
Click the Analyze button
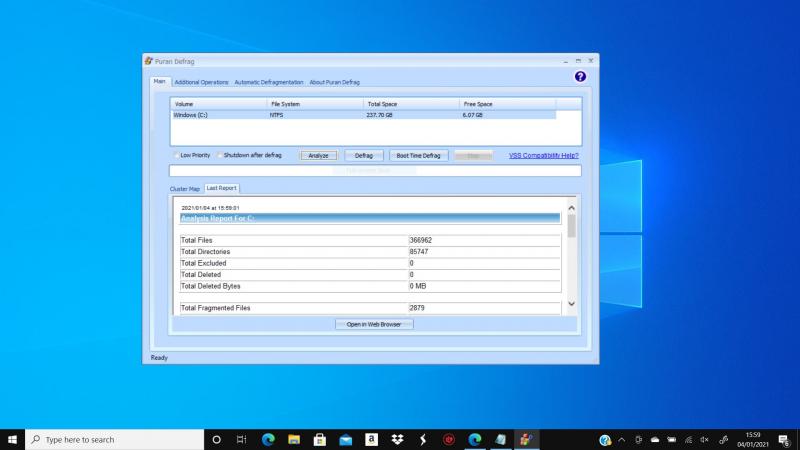click(318, 156)
